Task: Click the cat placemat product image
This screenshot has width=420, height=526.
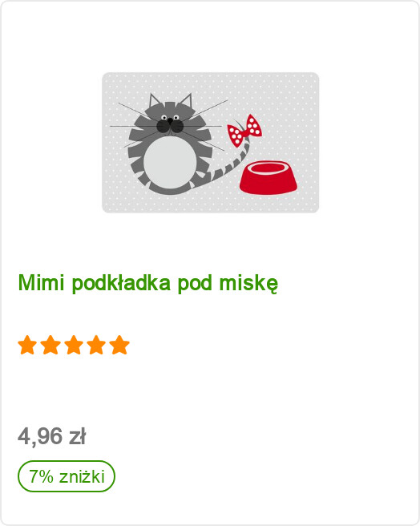Action: pos(210,142)
